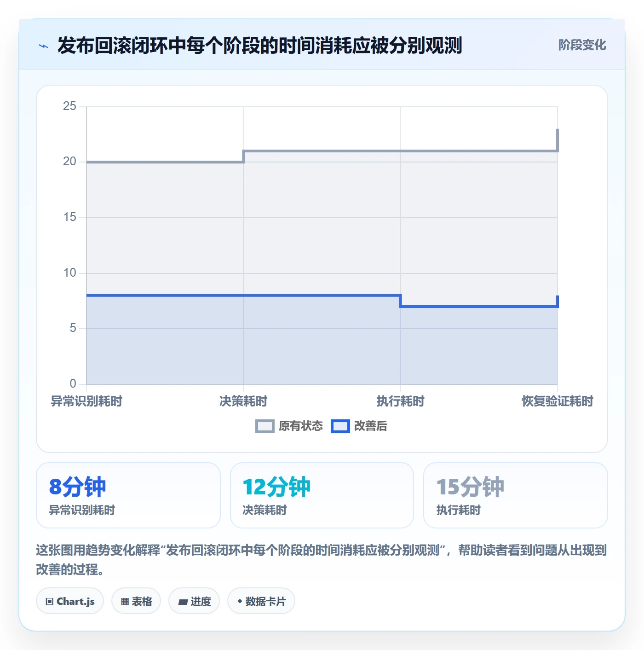The width and height of the screenshot is (644, 650).
Task: Click the y-axis value 20
Action: tap(70, 162)
